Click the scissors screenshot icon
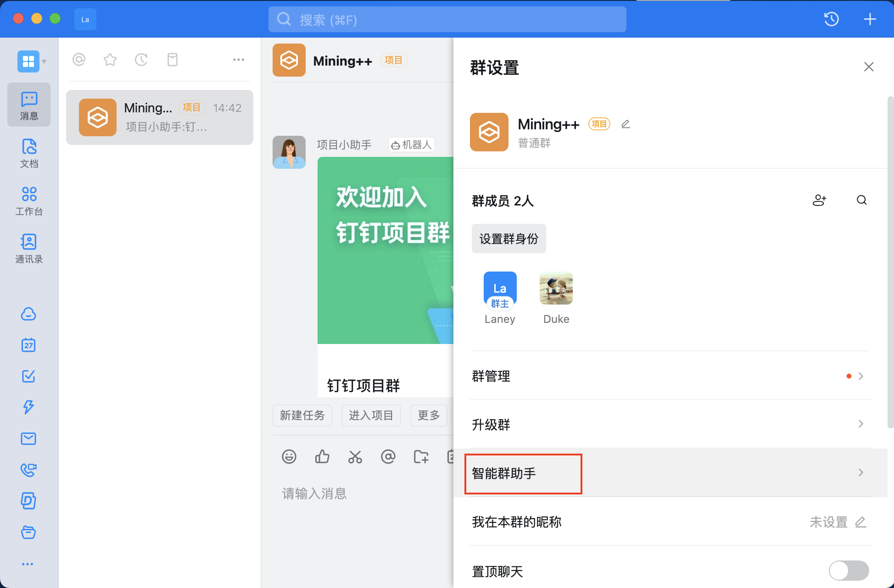This screenshot has width=894, height=588. tap(355, 457)
